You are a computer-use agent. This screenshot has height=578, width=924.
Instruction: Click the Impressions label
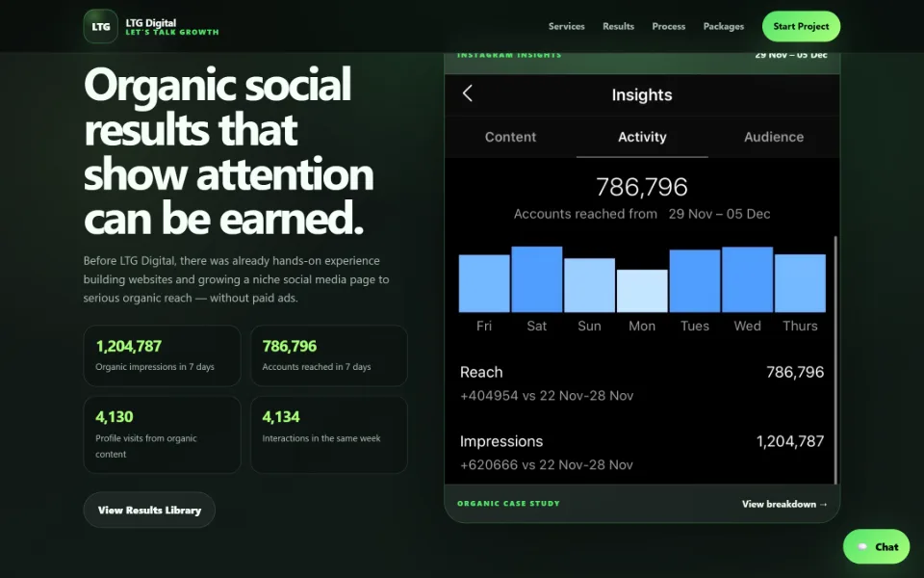coord(501,442)
